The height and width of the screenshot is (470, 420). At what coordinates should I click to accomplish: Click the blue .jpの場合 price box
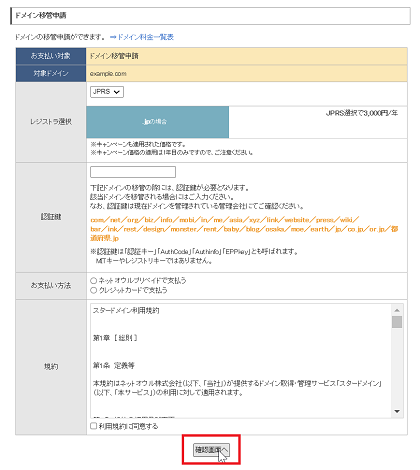click(158, 122)
